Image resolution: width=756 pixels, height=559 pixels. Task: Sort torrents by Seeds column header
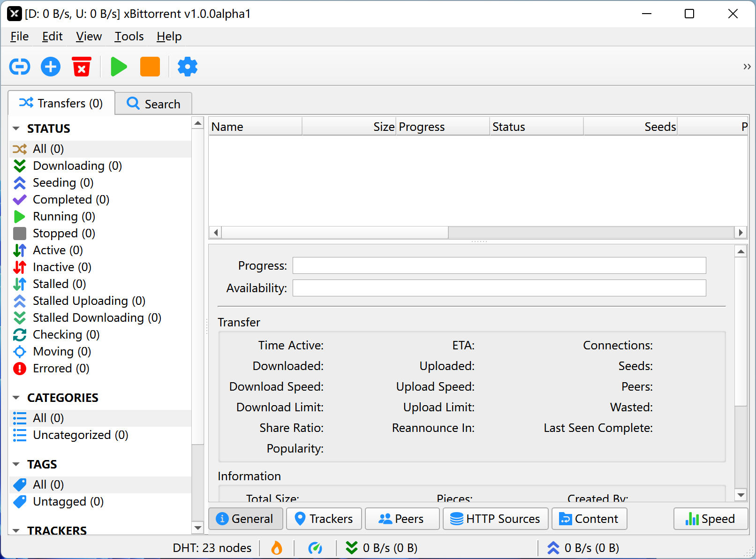tap(630, 127)
